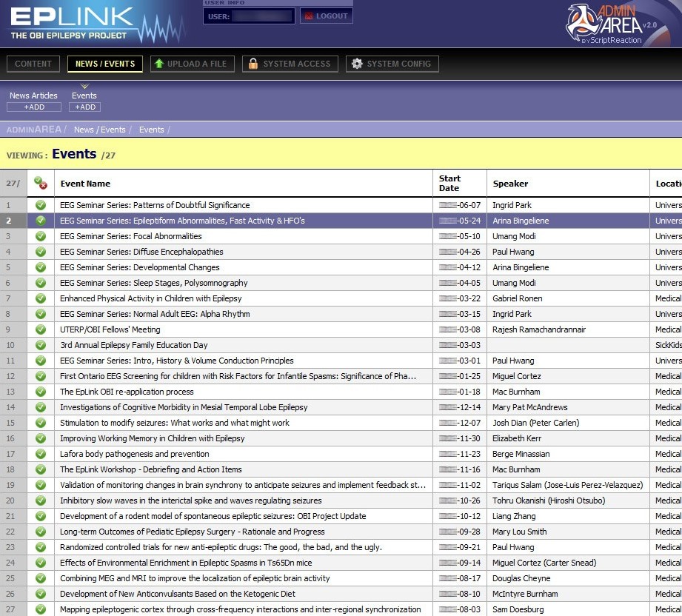Click start date ending -09-21
The height and width of the screenshot is (616, 682).
(x=460, y=547)
